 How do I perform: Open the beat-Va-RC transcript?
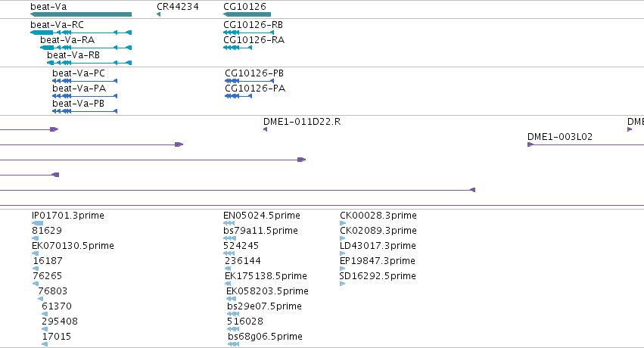[x=57, y=25]
